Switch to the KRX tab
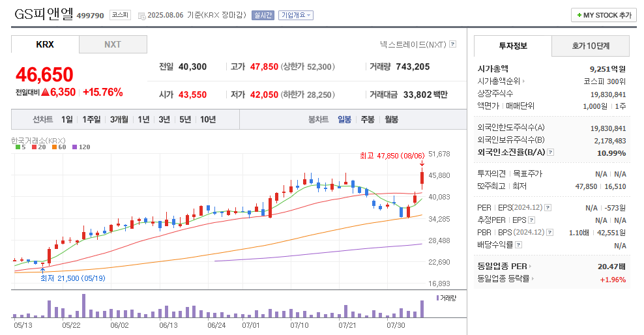 [45, 44]
